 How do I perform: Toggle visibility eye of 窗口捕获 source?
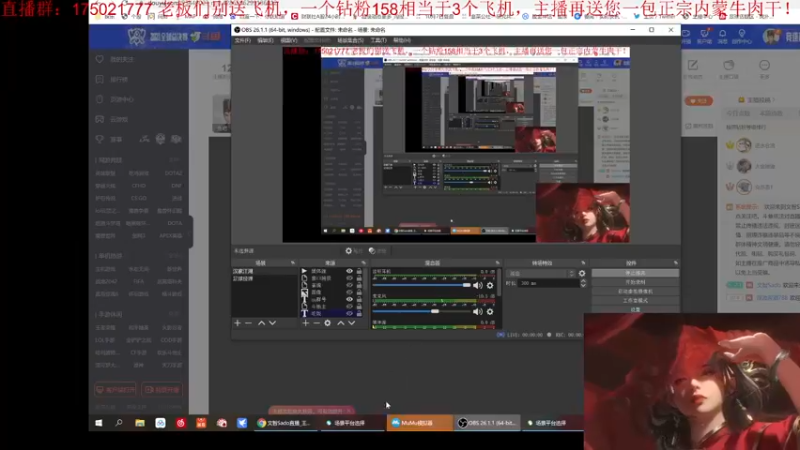(349, 279)
